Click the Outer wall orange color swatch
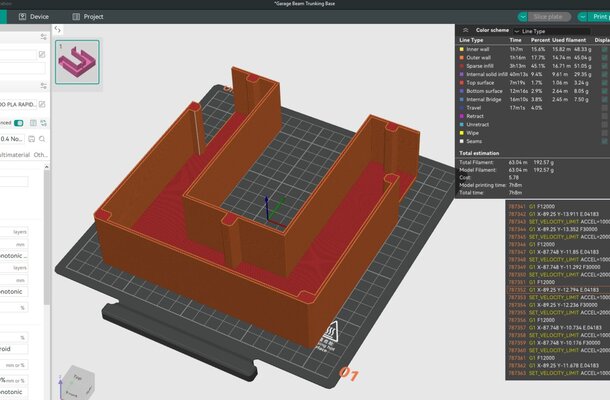Image resolution: width=610 pixels, height=400 pixels. click(462, 58)
